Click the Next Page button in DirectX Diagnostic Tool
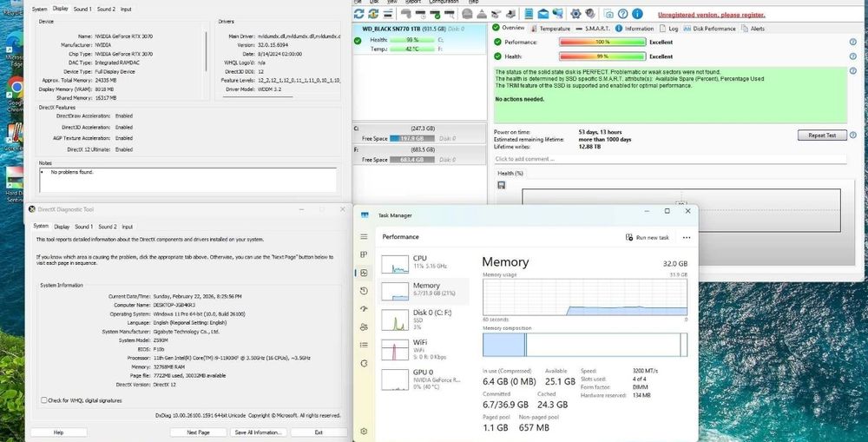This screenshot has width=868, height=442. 198,432
